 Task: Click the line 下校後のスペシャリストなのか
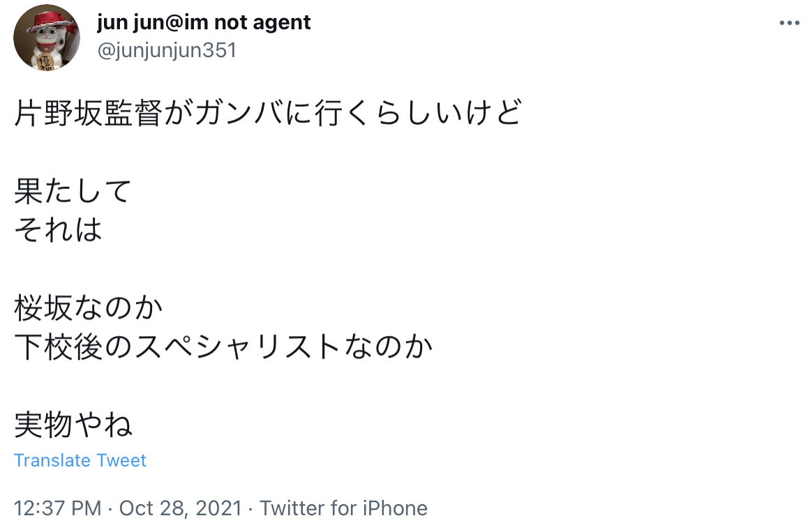tap(223, 347)
